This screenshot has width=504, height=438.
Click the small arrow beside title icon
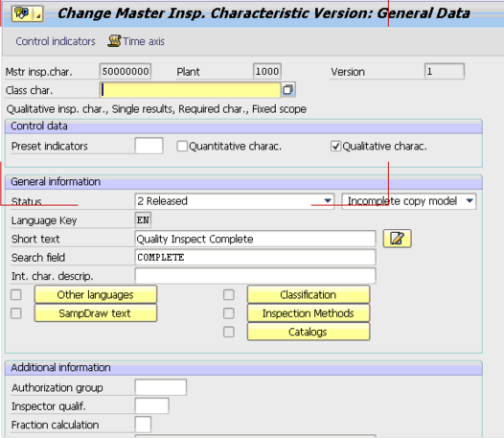click(38, 14)
